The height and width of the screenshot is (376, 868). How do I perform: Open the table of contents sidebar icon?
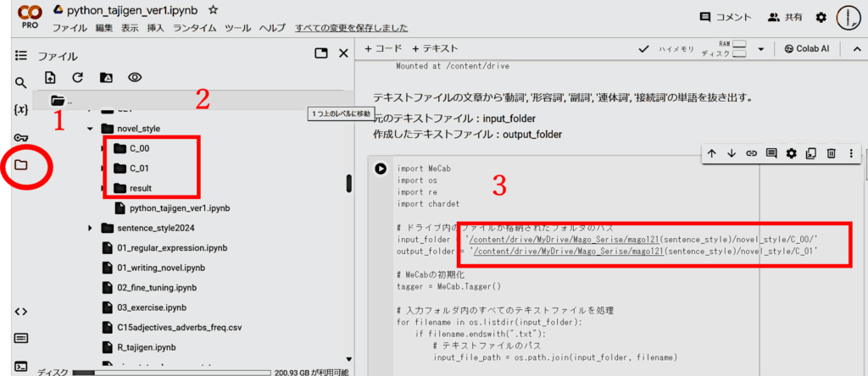21,55
